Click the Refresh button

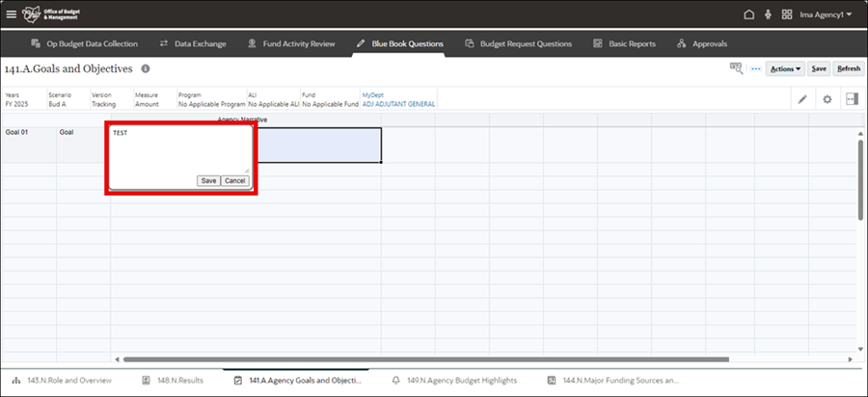849,68
